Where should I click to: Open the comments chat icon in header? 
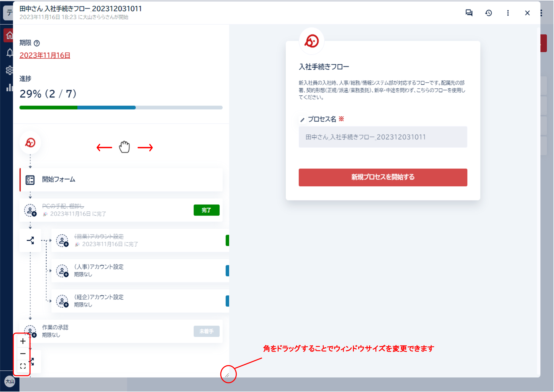click(x=469, y=13)
